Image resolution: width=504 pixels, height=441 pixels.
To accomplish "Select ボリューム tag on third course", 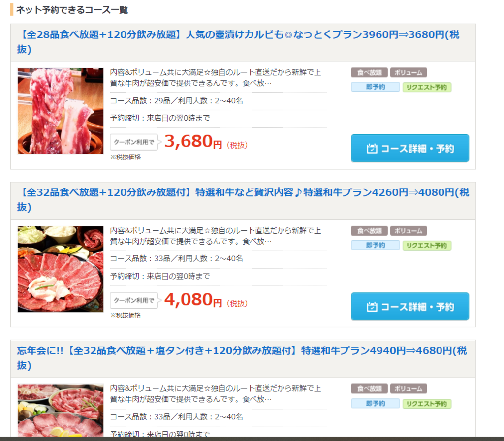I will (x=409, y=389).
